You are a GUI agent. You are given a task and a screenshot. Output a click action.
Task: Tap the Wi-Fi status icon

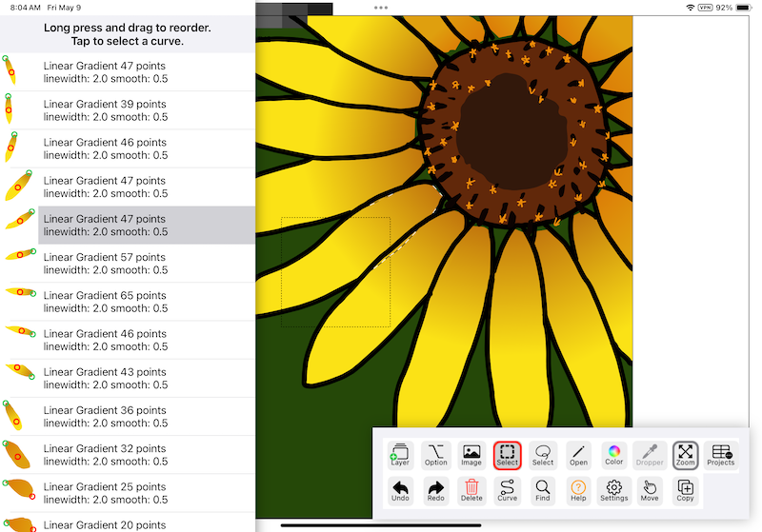pos(690,8)
